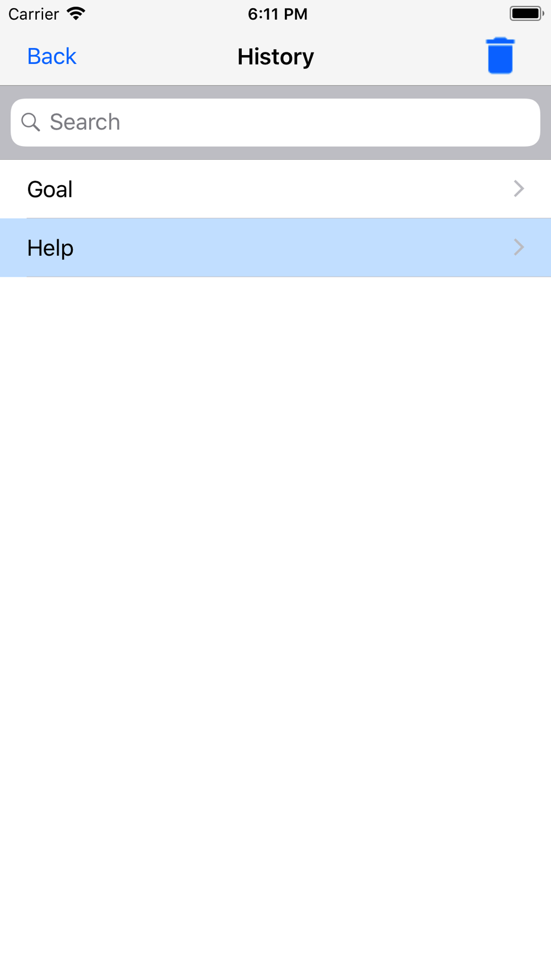Screen dimensions: 551x980
Task: Select the Goal text label
Action: [x=50, y=189]
